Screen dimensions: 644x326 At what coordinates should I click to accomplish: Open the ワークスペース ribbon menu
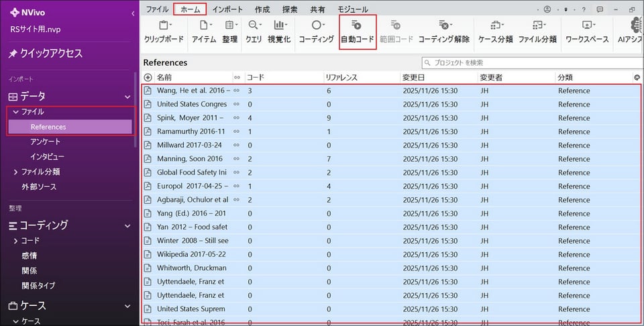pyautogui.click(x=588, y=32)
